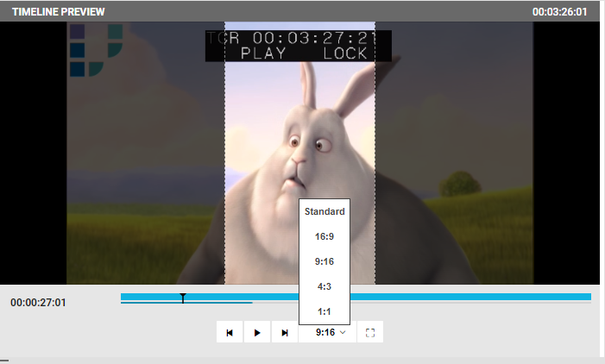Seek on the blue timeline progress bar
Screen dimensions: 605x364
click(x=356, y=297)
